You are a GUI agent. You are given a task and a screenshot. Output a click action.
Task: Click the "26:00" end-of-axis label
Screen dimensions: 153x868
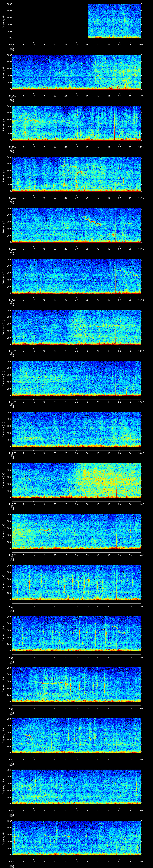click(x=141, y=861)
